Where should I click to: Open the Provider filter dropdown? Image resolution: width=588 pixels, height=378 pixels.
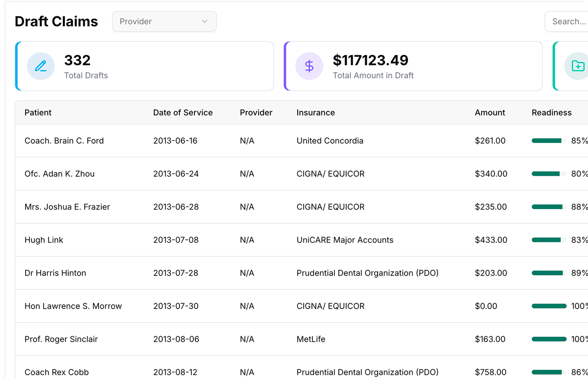click(164, 21)
